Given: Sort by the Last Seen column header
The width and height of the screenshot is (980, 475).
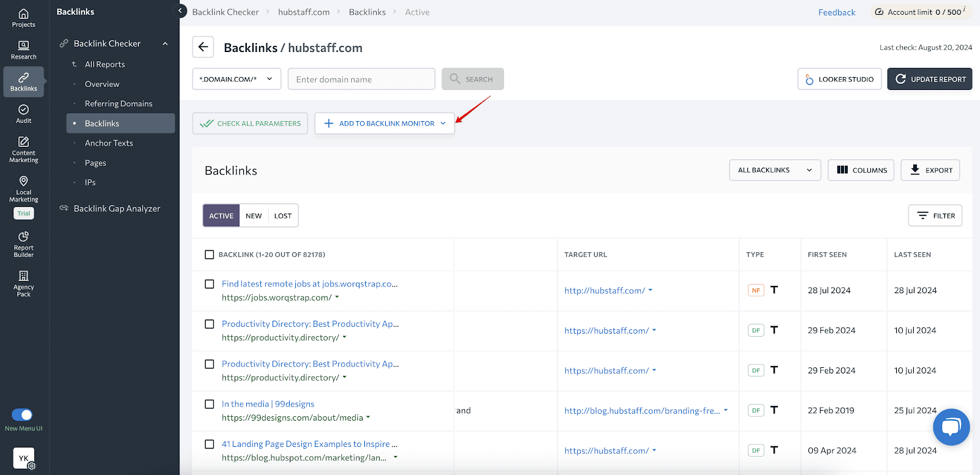Looking at the screenshot, I should coord(912,255).
